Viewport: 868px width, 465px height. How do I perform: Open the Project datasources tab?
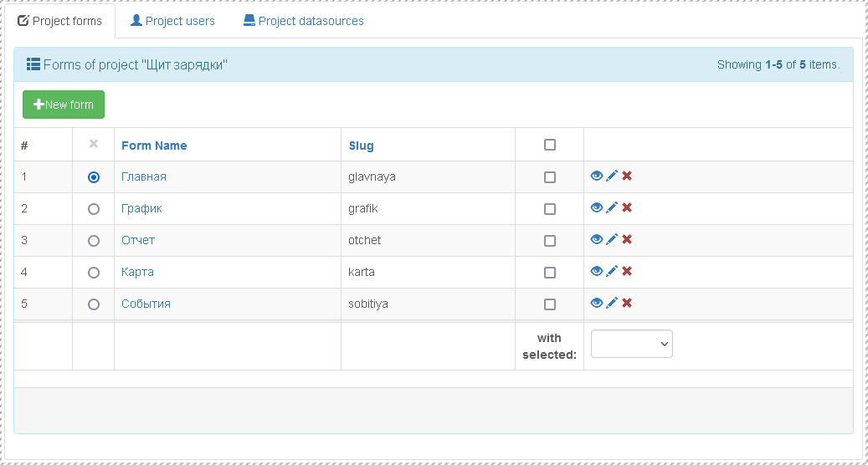click(x=304, y=21)
